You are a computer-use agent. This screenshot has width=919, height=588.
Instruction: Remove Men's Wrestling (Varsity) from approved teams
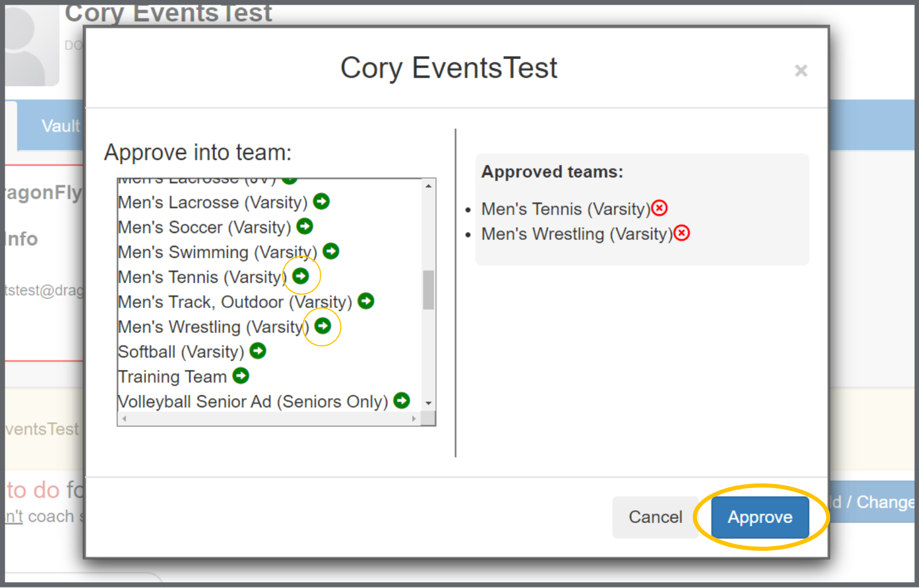[682, 233]
